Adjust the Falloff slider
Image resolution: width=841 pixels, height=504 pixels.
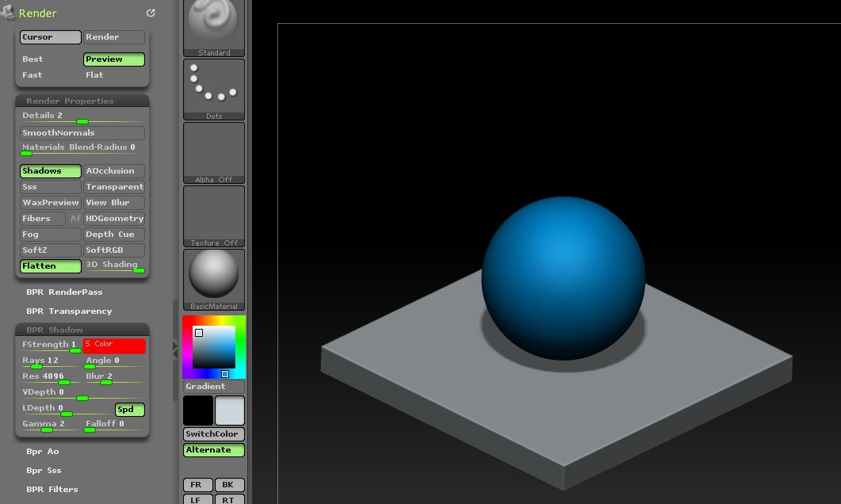pos(113,426)
